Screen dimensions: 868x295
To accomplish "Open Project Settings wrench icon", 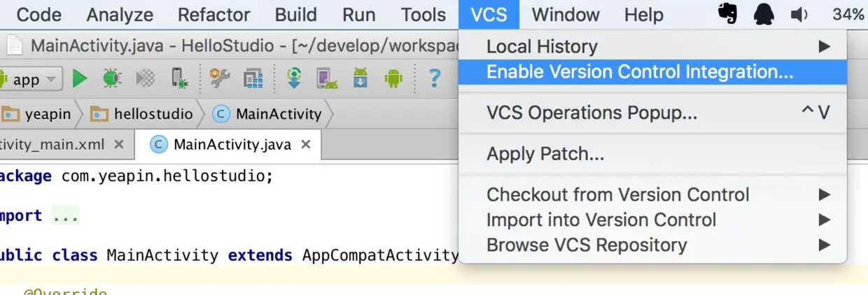I will tap(220, 78).
